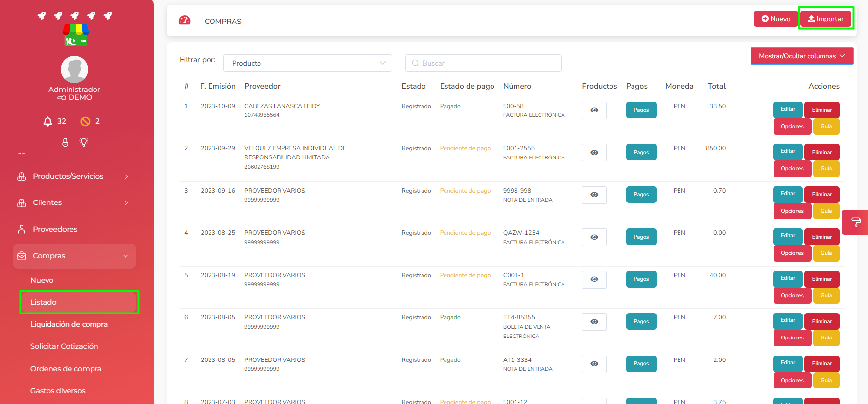Click Editar for purchase QAZW-1234
The width and height of the screenshot is (868, 404).
click(x=788, y=236)
